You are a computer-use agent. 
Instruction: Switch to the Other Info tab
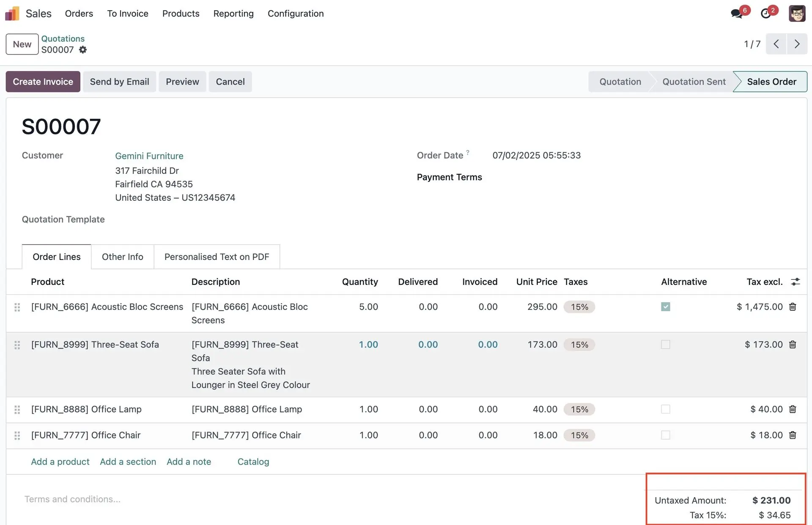pyautogui.click(x=122, y=257)
